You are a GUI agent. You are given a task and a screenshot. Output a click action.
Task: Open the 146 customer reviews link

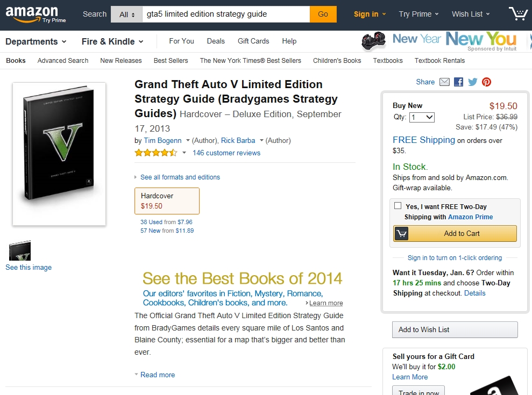[x=226, y=153]
